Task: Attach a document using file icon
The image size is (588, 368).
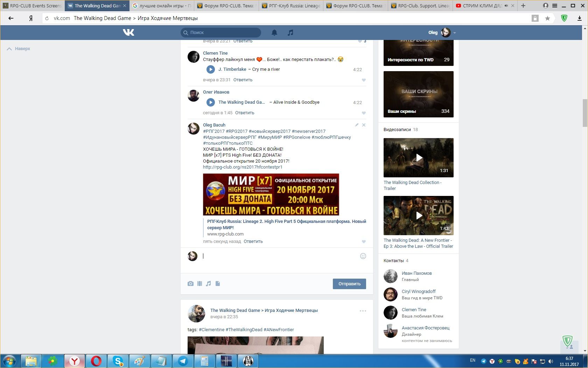Action: tap(218, 284)
